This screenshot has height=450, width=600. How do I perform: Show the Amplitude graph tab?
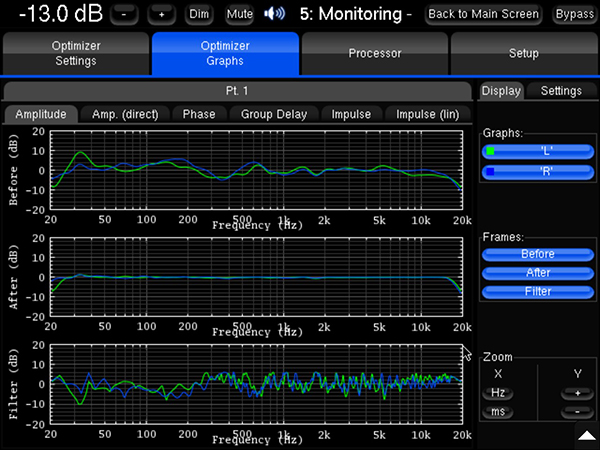pos(41,114)
